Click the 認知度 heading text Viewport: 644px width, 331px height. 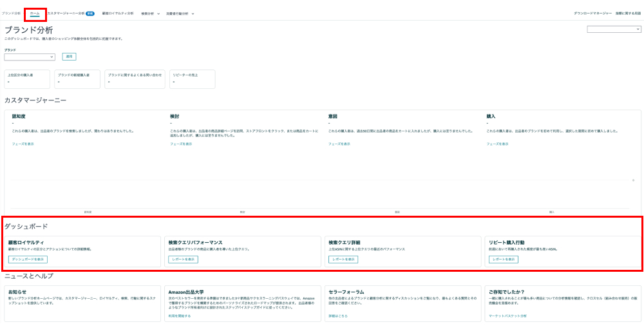19,117
